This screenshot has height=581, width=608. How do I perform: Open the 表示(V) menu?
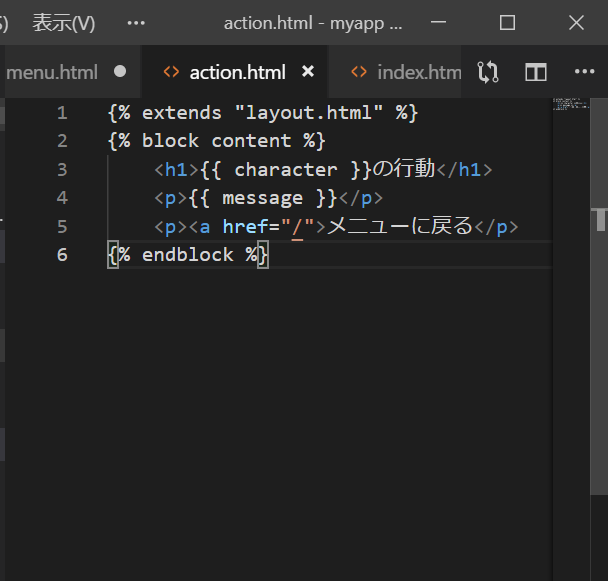click(64, 22)
